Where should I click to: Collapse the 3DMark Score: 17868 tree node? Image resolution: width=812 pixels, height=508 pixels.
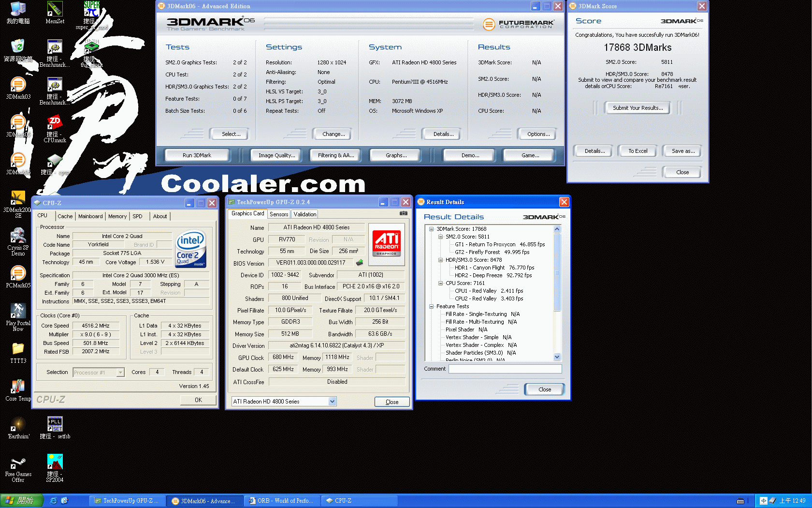(431, 229)
